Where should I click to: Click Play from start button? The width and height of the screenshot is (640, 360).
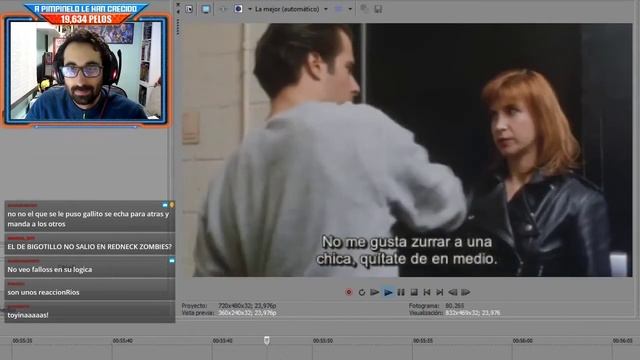point(375,292)
